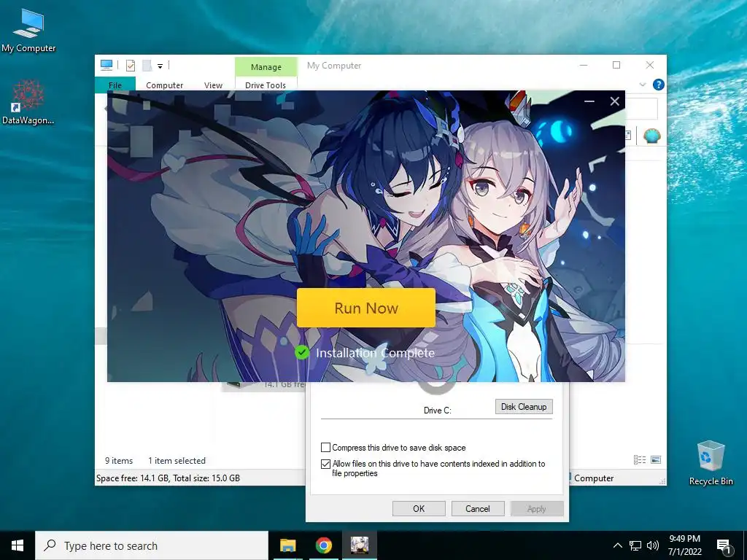Maximize the My Computer window

click(616, 65)
